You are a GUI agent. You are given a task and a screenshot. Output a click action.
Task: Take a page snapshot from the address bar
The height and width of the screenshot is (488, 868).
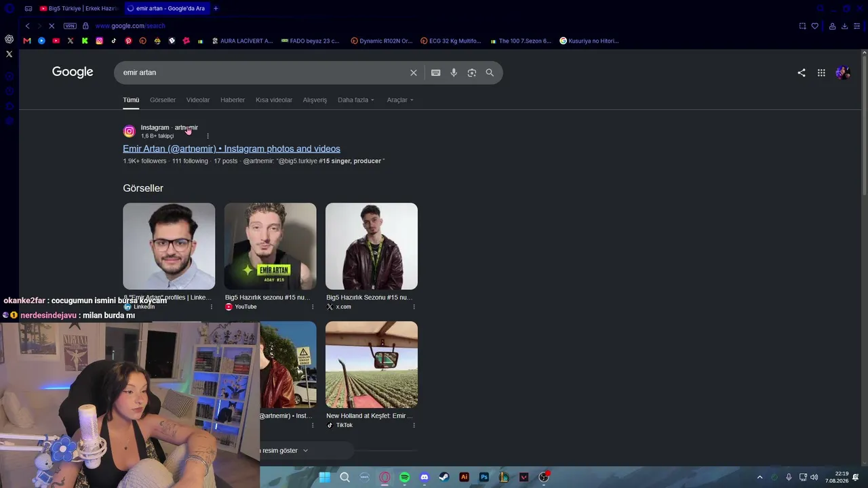pyautogui.click(x=802, y=26)
